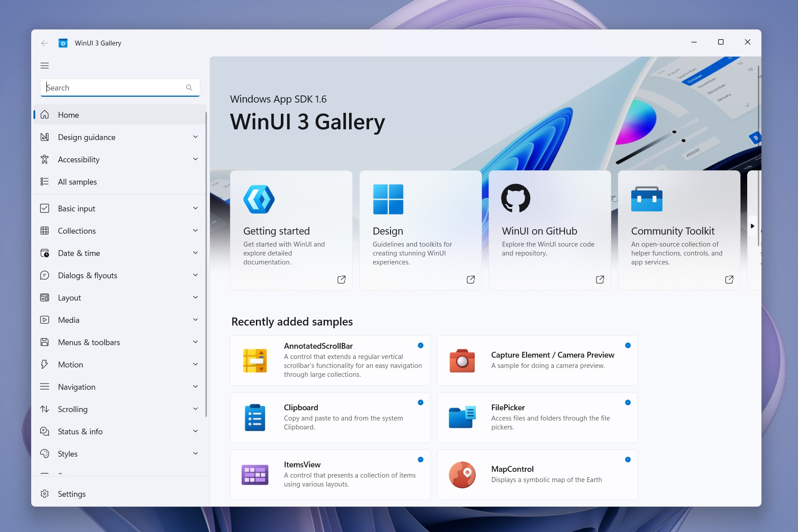Click the MapControl globe icon
Image resolution: width=798 pixels, height=532 pixels.
coord(462,474)
